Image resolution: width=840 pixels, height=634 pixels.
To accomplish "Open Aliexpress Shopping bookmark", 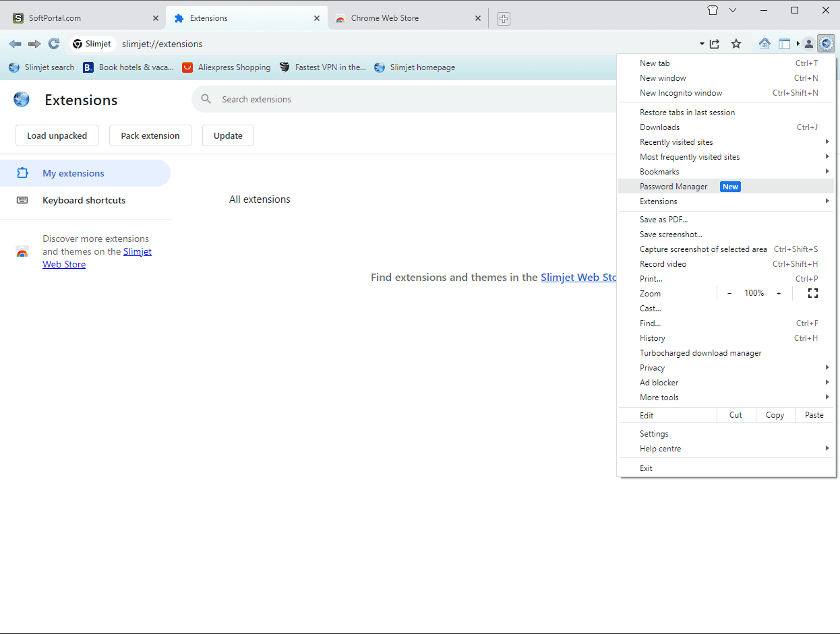I will pos(227,67).
